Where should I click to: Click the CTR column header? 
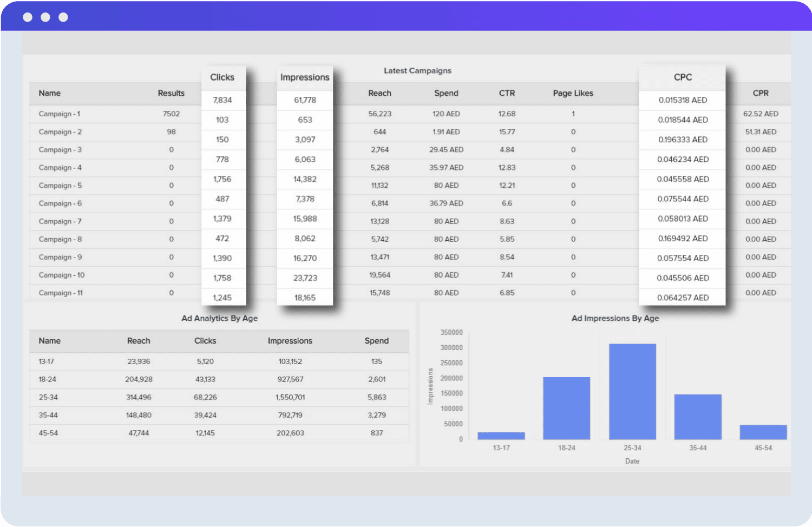point(507,93)
